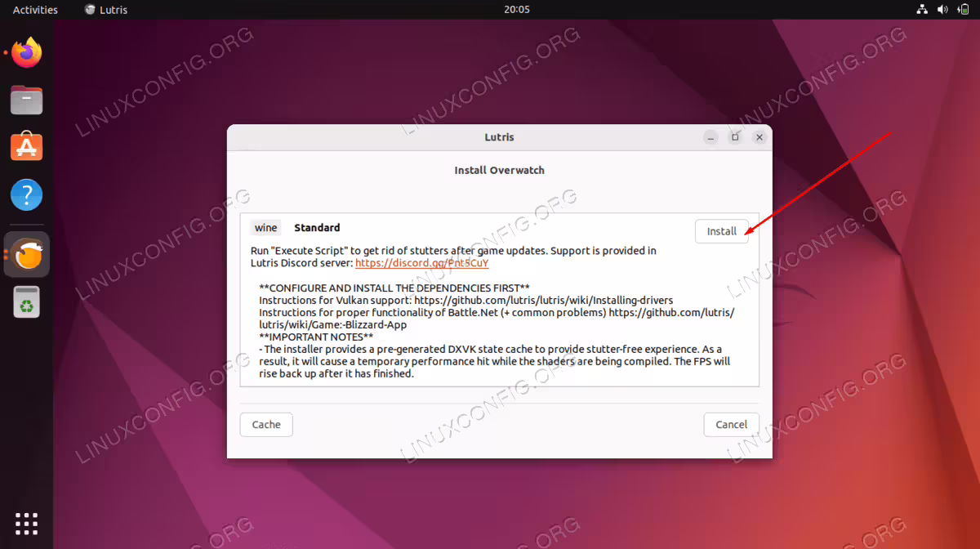
Task: Open the Help icon in dock
Action: (x=27, y=195)
